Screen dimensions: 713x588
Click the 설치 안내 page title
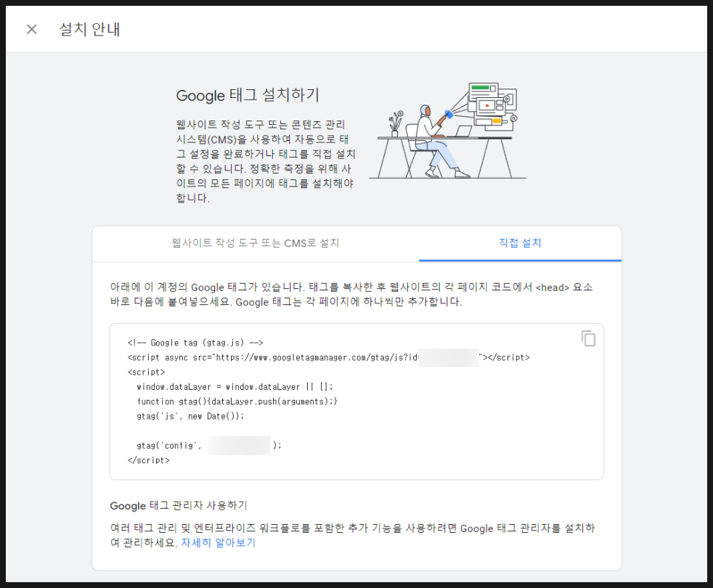click(89, 29)
